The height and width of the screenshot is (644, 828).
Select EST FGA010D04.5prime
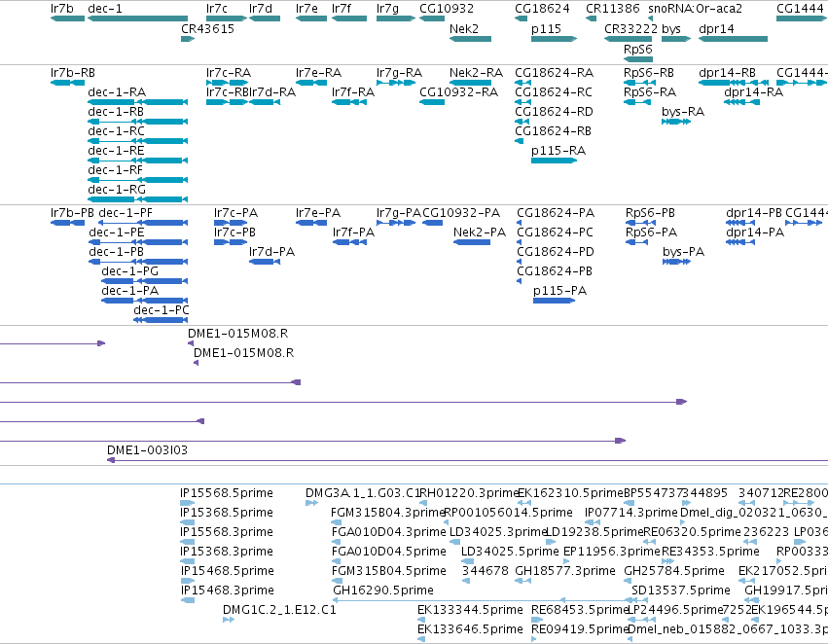pyautogui.click(x=337, y=561)
